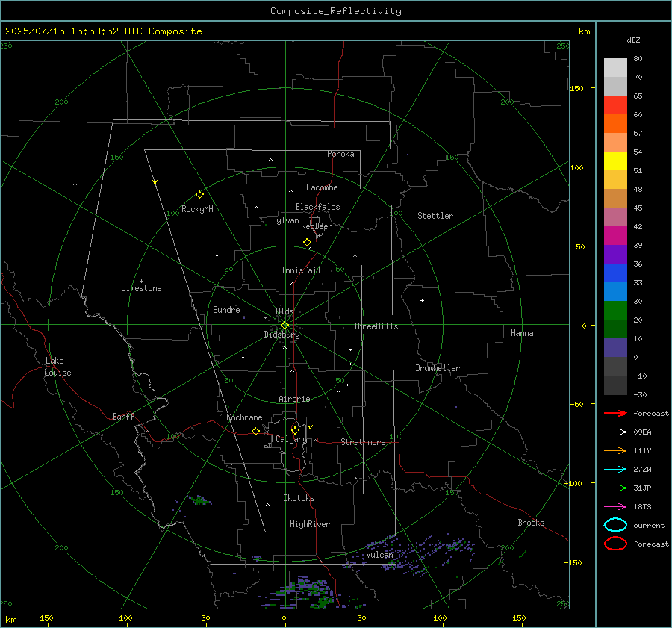Click the Olds town label

click(x=284, y=311)
